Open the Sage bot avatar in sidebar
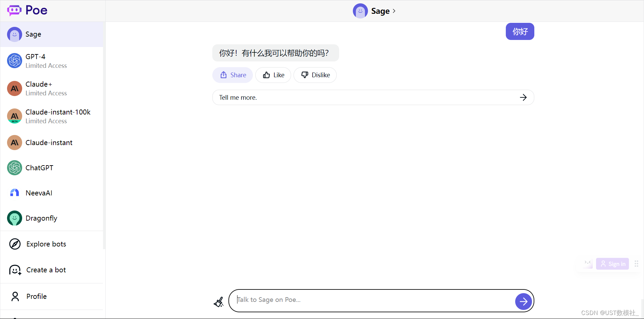This screenshot has width=644, height=319. click(x=14, y=34)
